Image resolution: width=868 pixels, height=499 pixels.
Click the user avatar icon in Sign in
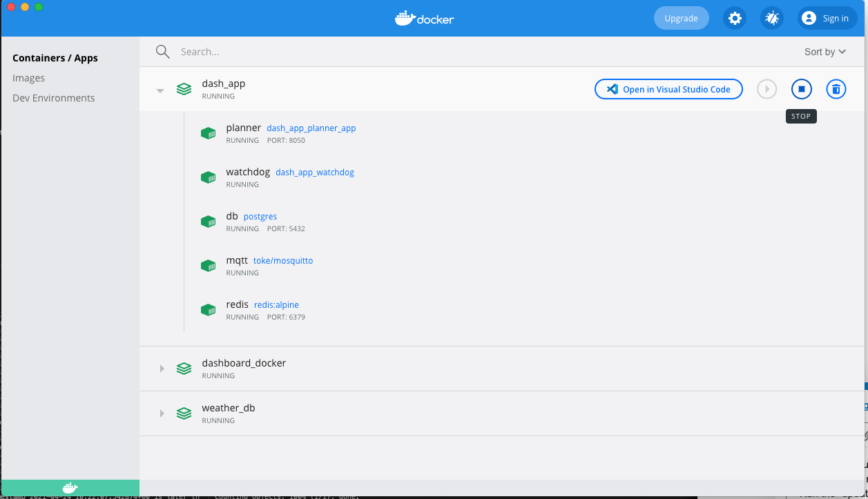point(809,19)
